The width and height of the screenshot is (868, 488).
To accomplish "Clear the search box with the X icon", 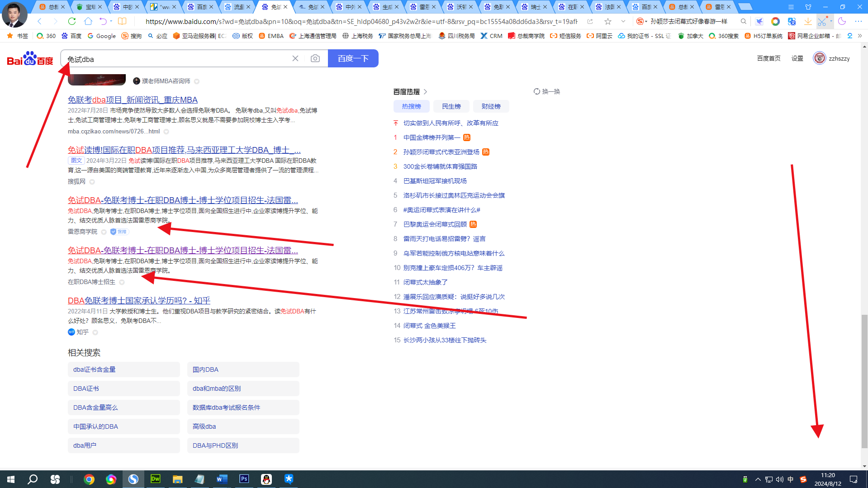I will coord(295,58).
